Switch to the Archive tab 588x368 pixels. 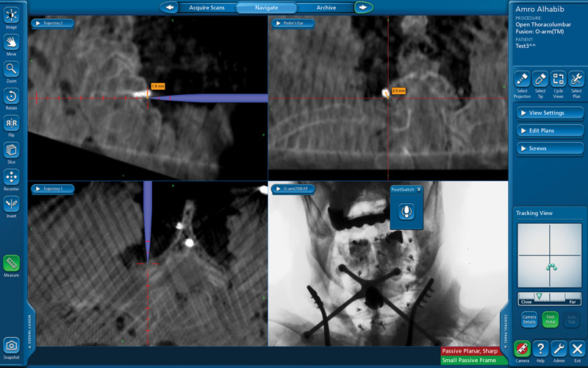(x=326, y=7)
